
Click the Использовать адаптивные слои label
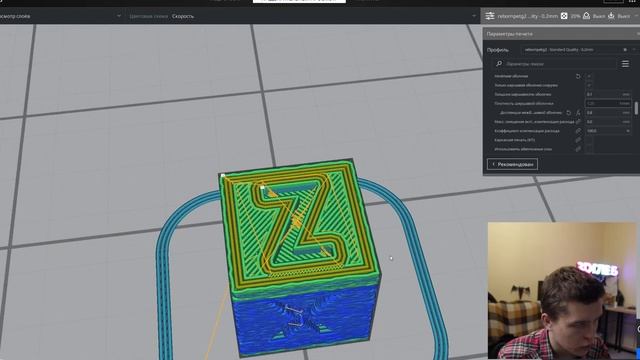tap(523, 149)
